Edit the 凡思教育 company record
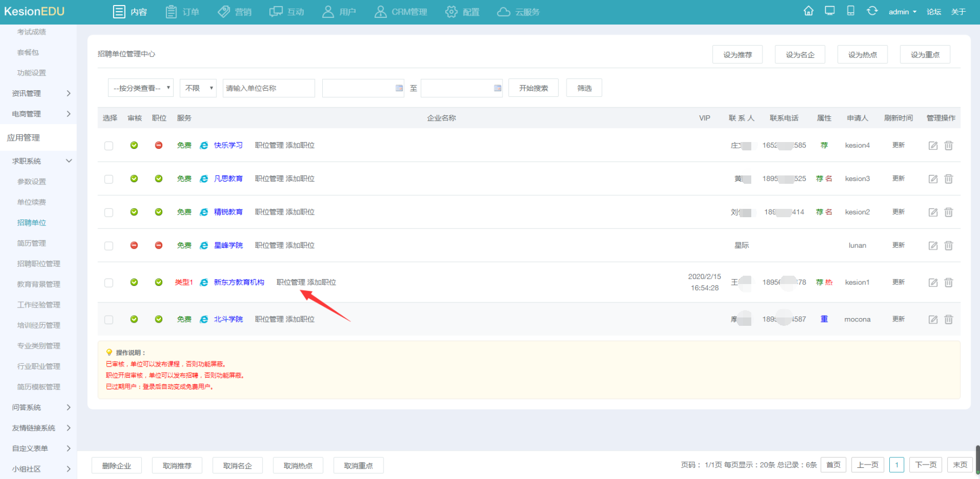This screenshot has width=980, height=479. pos(933,179)
